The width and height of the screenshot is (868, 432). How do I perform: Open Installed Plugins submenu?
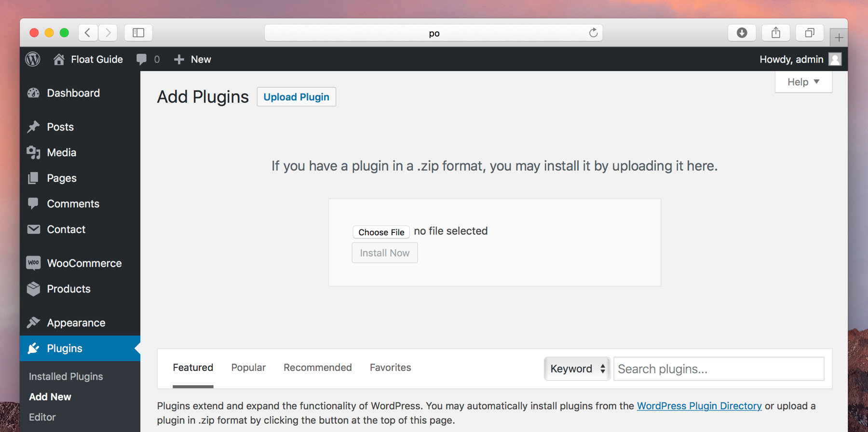point(66,376)
